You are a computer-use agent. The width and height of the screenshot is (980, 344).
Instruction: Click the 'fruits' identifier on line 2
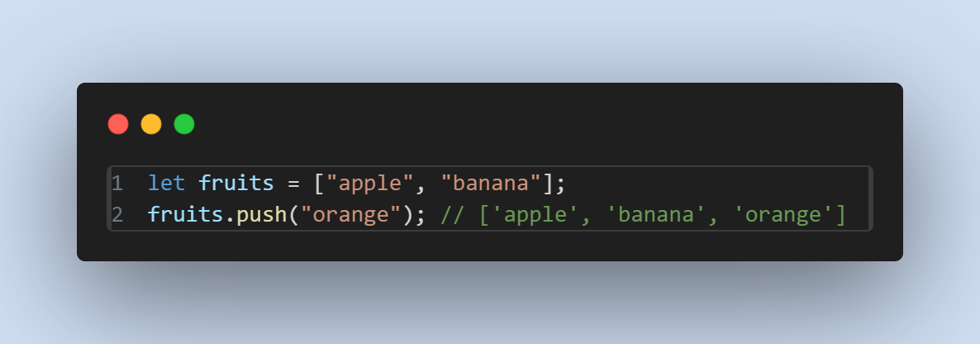(186, 215)
